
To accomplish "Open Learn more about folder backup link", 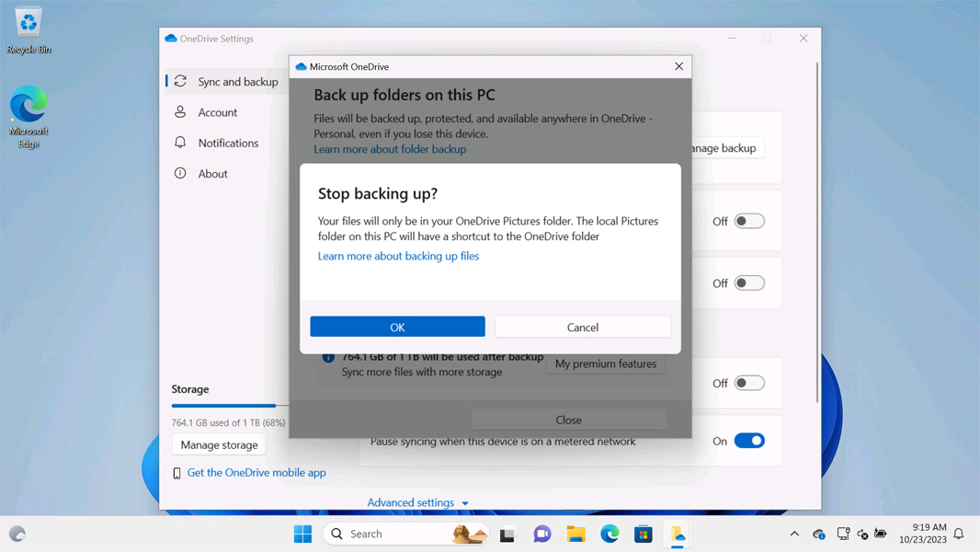I will (x=390, y=149).
